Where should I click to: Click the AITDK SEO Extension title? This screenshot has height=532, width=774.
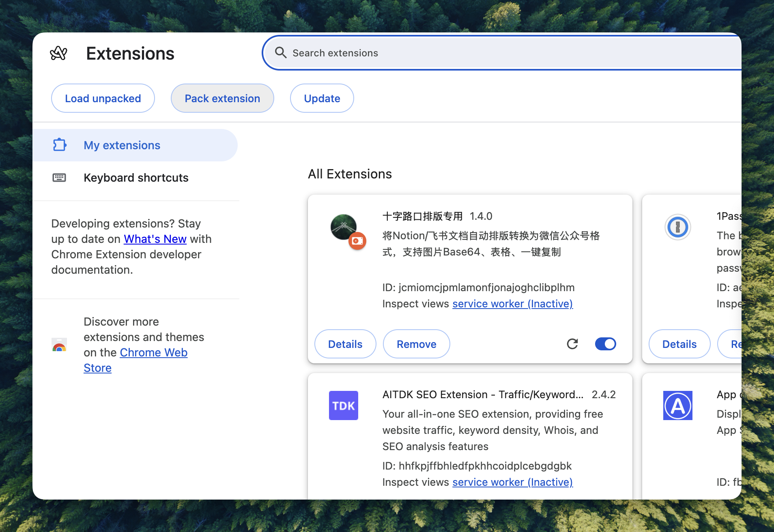pos(483,395)
